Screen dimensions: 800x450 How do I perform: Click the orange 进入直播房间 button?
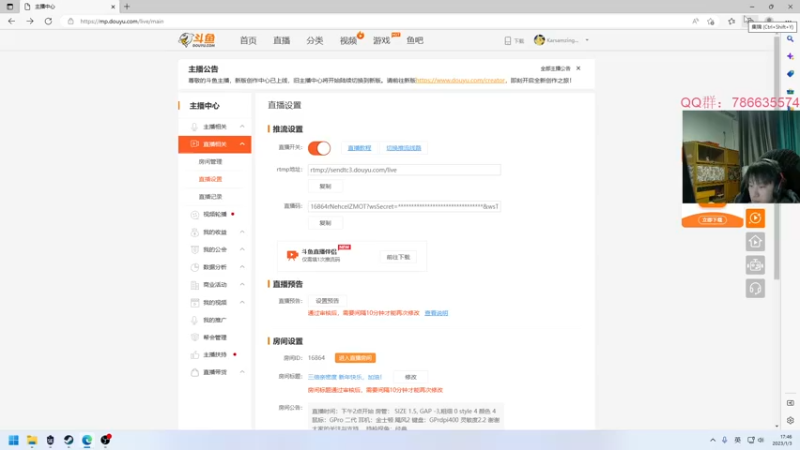(x=355, y=358)
